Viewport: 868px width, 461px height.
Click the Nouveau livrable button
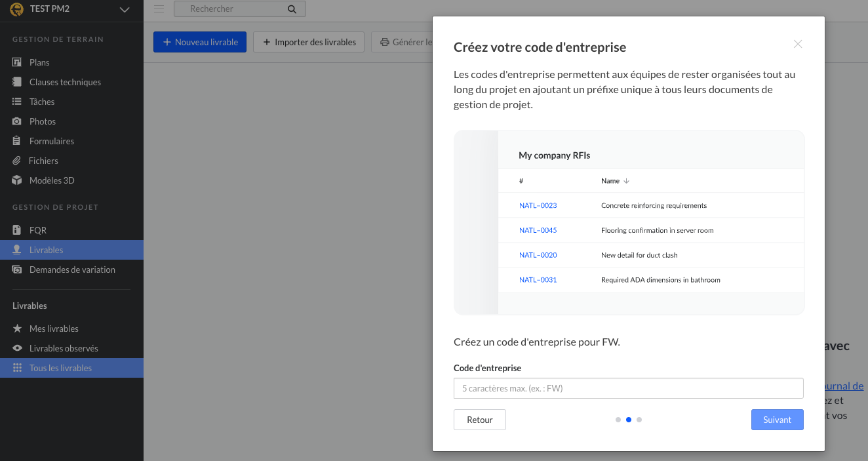click(x=200, y=42)
